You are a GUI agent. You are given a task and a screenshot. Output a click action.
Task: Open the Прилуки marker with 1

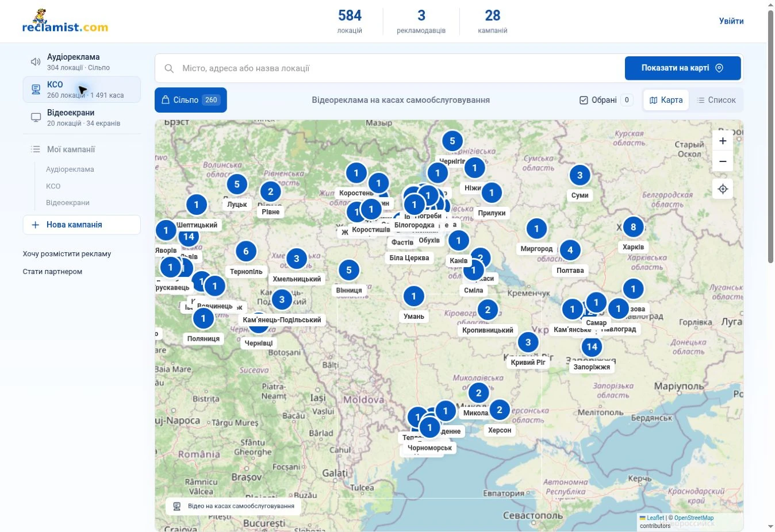[492, 193]
